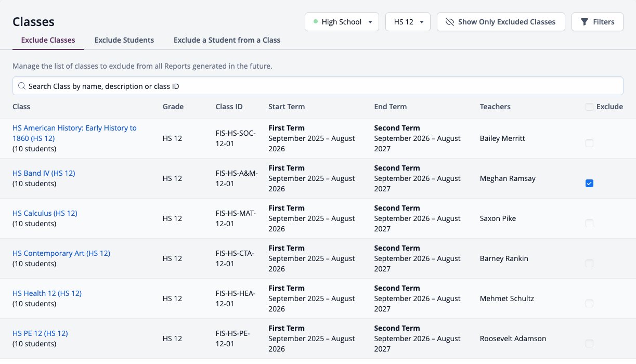
Task: Tick Exclude checkbox for HS American History
Action: pos(589,144)
